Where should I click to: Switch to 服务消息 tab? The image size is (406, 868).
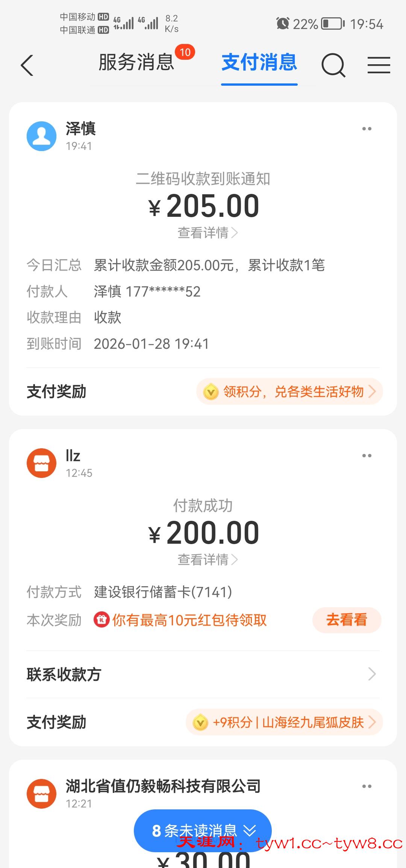click(136, 62)
